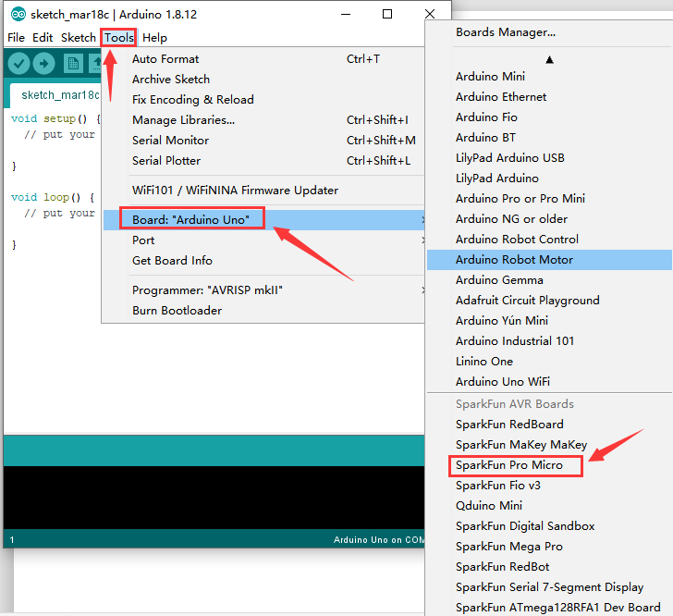Select SparkFun Serial 7-Segment Display

click(x=549, y=586)
